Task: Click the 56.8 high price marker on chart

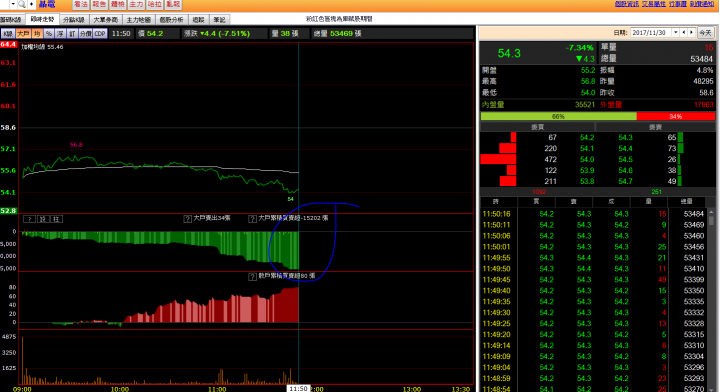Action: coord(76,145)
